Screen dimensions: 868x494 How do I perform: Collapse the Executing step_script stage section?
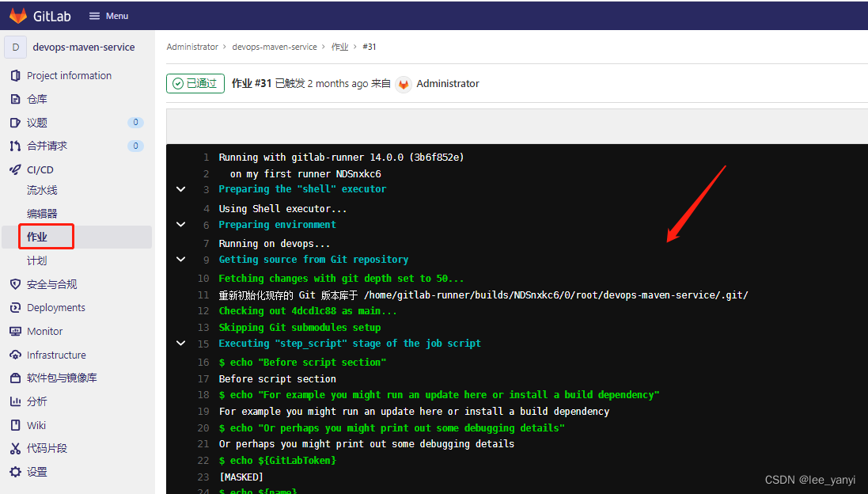180,343
